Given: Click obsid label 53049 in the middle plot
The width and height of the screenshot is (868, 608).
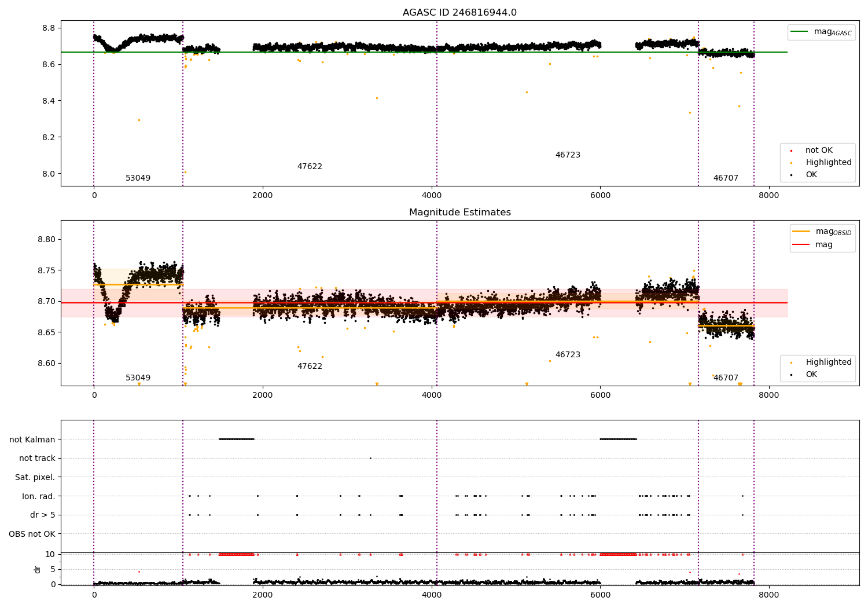Looking at the screenshot, I should (138, 378).
